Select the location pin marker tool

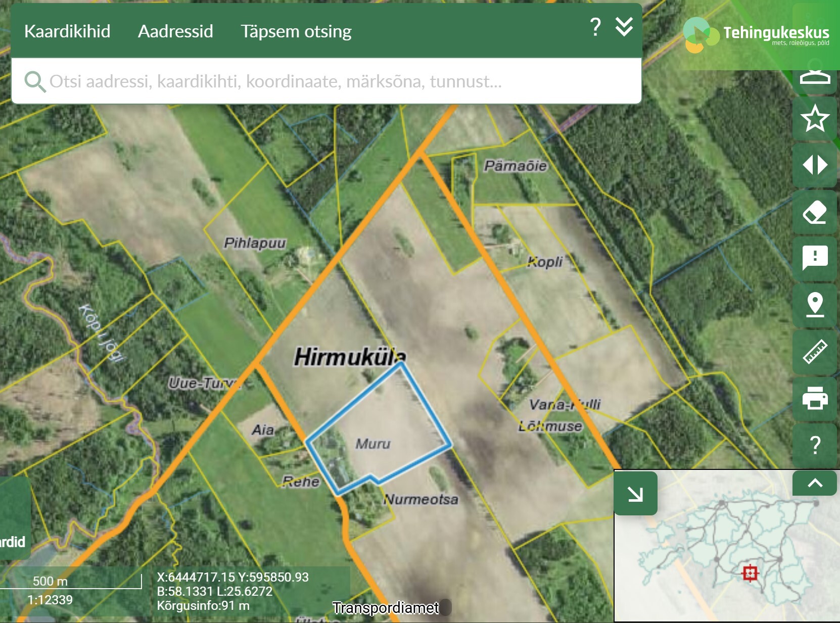pyautogui.click(x=814, y=305)
